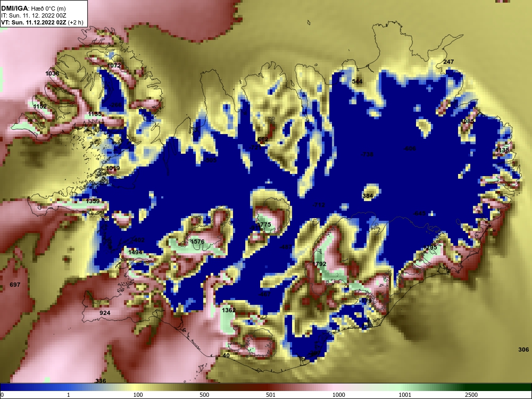
Task: Select the 1001 label on the color scale
Action: point(405,395)
